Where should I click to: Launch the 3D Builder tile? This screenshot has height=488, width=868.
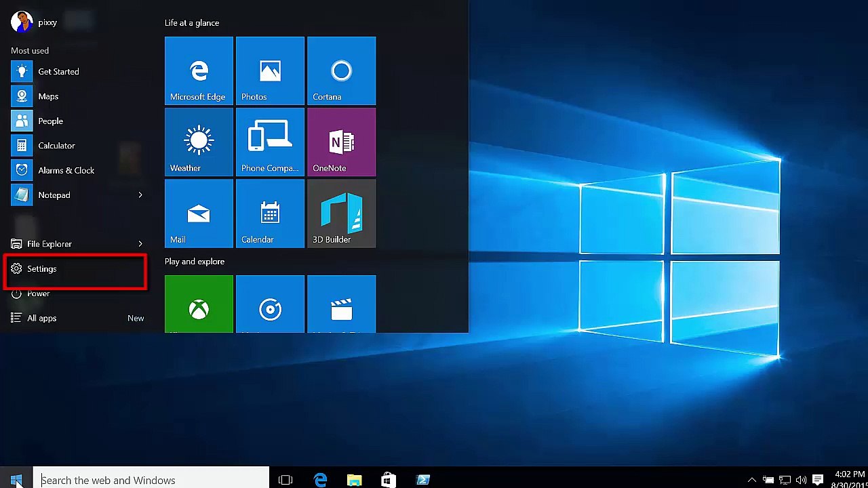click(x=341, y=213)
